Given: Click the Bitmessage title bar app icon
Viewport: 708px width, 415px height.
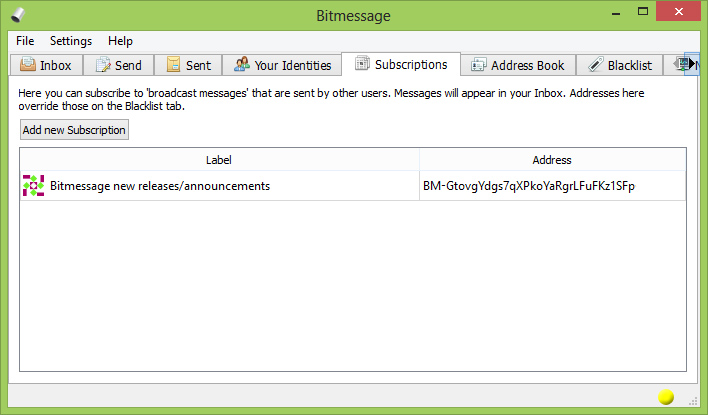Looking at the screenshot, I should click(18, 15).
